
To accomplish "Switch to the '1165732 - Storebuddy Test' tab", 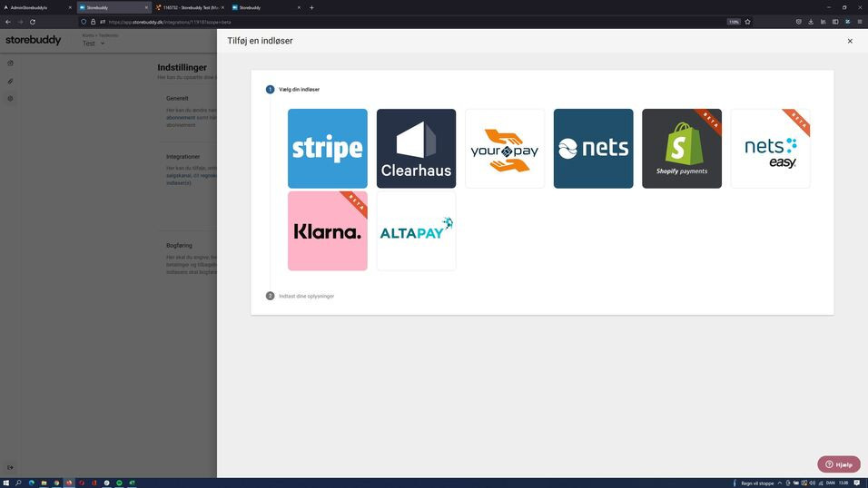I will click(x=189, y=7).
